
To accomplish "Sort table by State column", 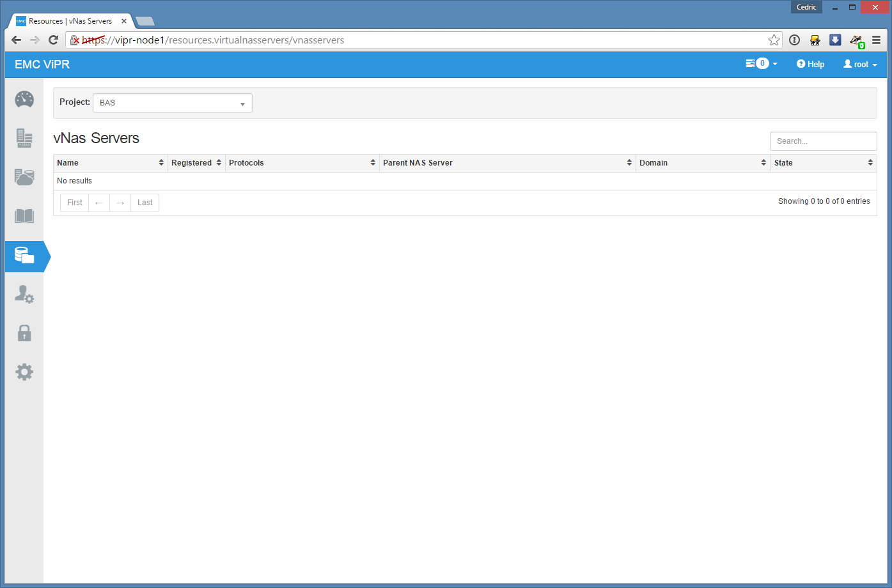I will coord(822,163).
